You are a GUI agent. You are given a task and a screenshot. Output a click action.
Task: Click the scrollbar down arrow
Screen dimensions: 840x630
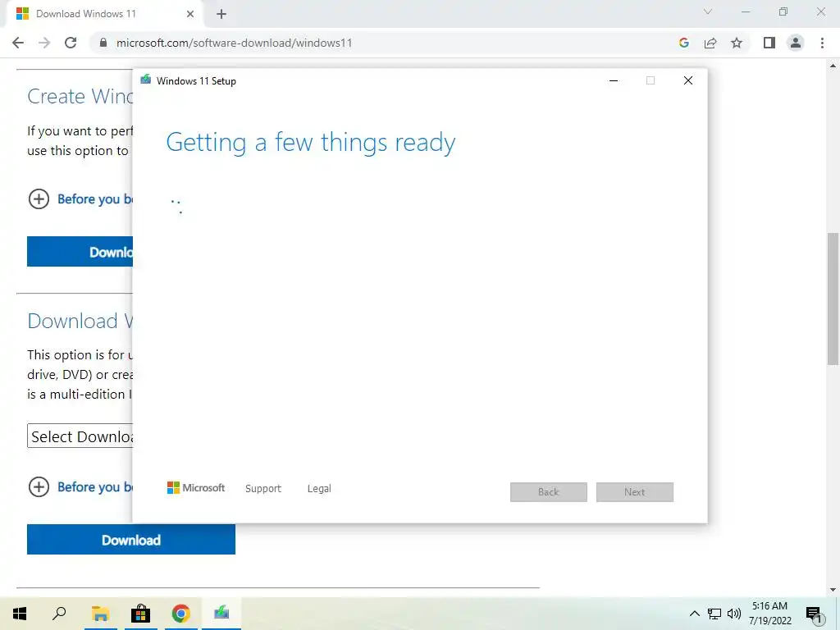tap(833, 590)
